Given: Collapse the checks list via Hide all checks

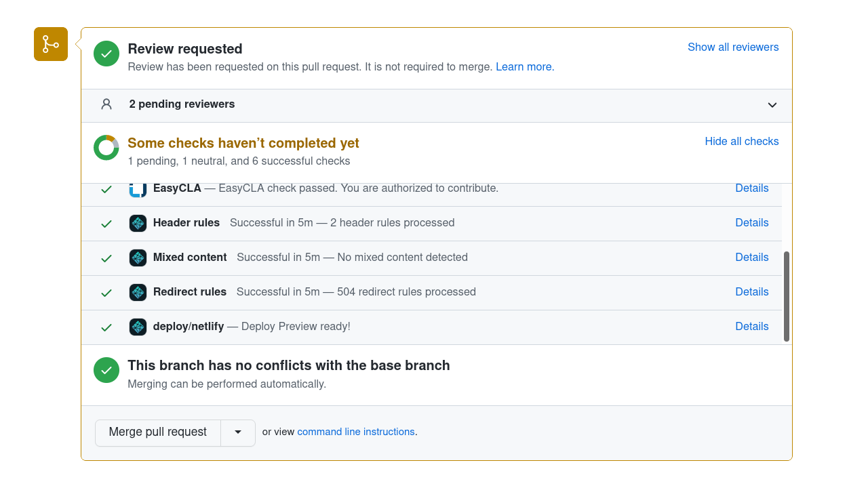Looking at the screenshot, I should click(741, 141).
